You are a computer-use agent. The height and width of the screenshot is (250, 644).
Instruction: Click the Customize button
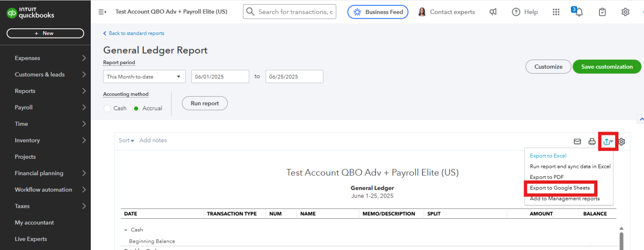pos(548,67)
